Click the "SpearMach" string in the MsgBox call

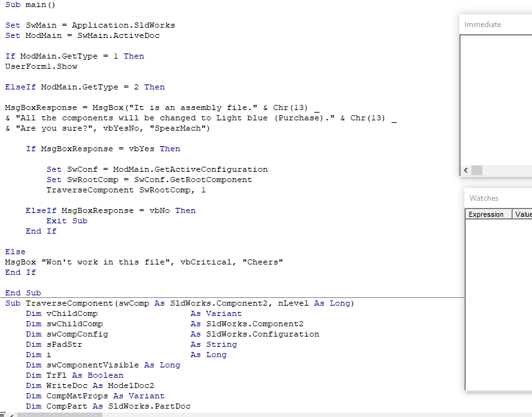tap(178, 128)
